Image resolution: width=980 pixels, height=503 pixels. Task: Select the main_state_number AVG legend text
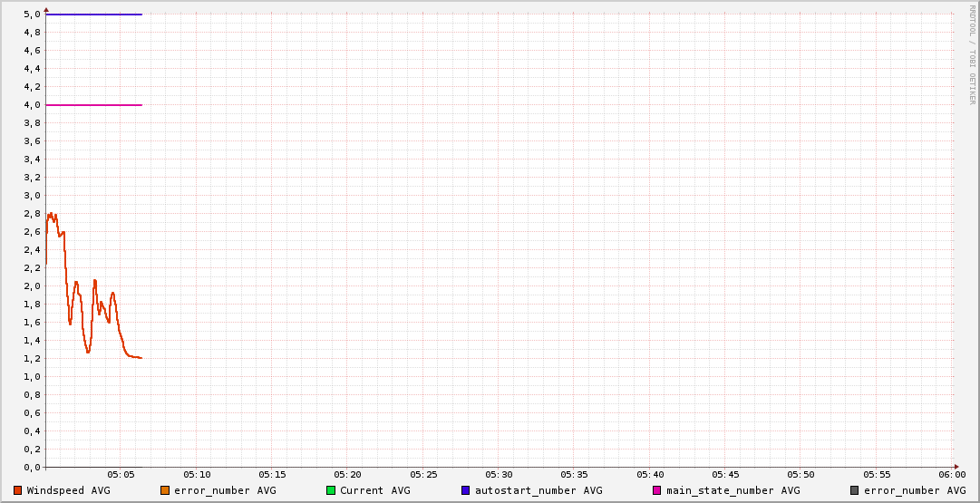click(733, 490)
